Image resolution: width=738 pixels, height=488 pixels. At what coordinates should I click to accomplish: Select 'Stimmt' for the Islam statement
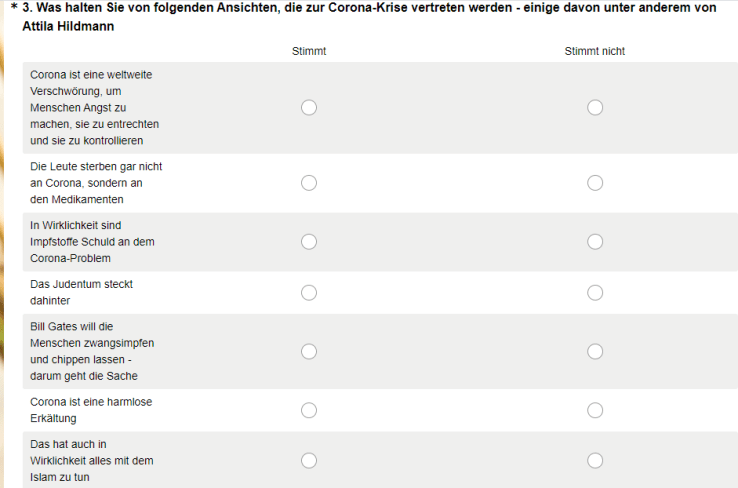(x=309, y=460)
